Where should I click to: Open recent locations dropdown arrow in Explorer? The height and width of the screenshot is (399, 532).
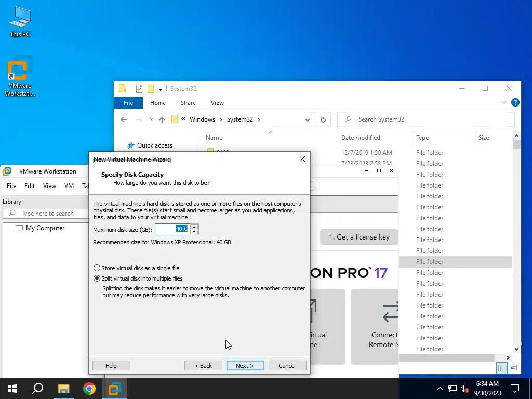(151, 119)
